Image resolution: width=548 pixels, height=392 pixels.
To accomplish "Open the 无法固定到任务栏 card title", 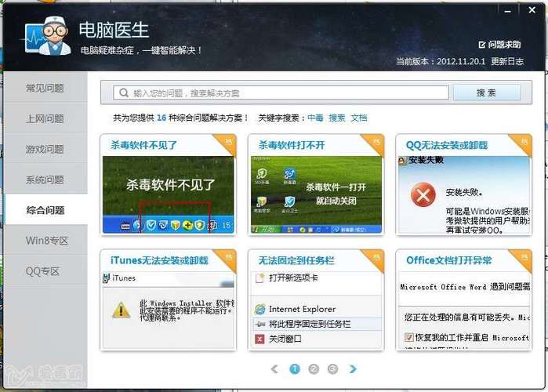I will [x=296, y=260].
